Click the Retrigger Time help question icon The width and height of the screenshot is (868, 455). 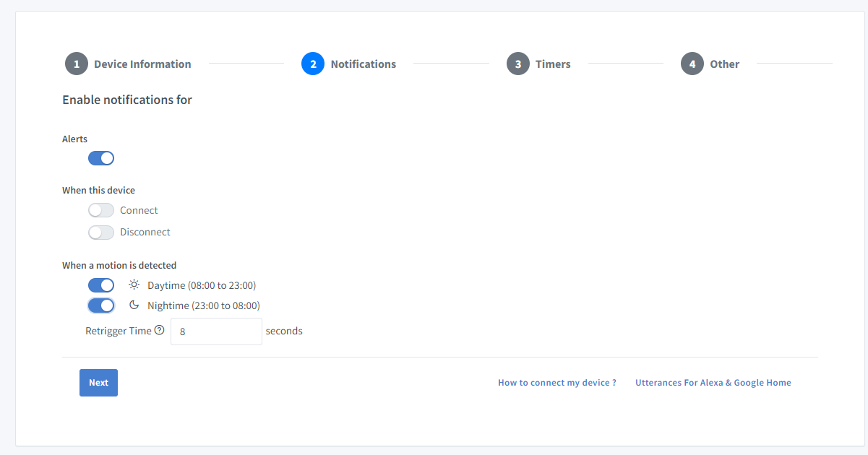tap(160, 330)
